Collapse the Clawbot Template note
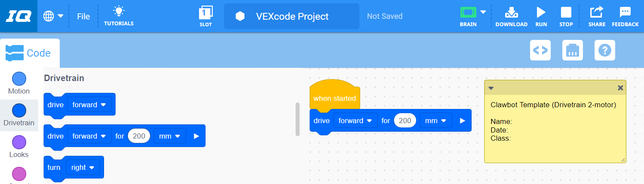Screen dimensions: 644x184 click(491, 88)
